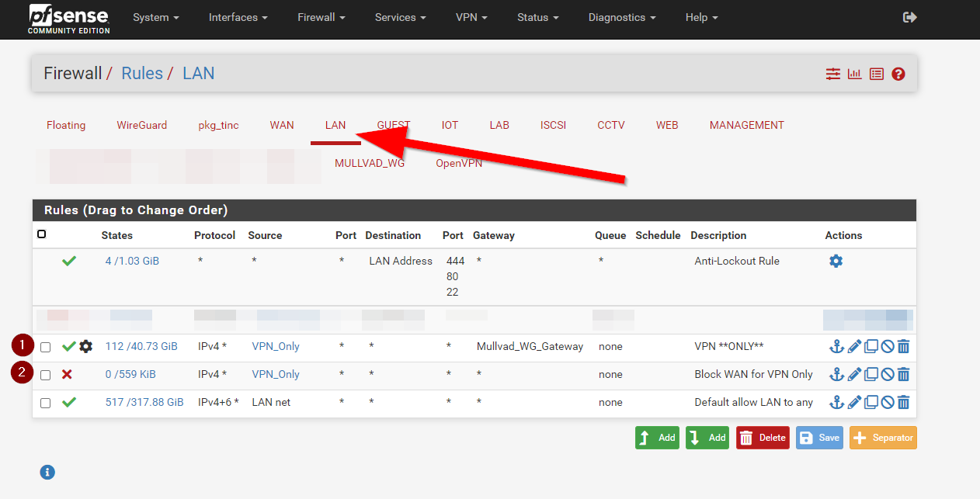980x499 pixels.
Task: Expand the Services dropdown menu
Action: point(401,17)
